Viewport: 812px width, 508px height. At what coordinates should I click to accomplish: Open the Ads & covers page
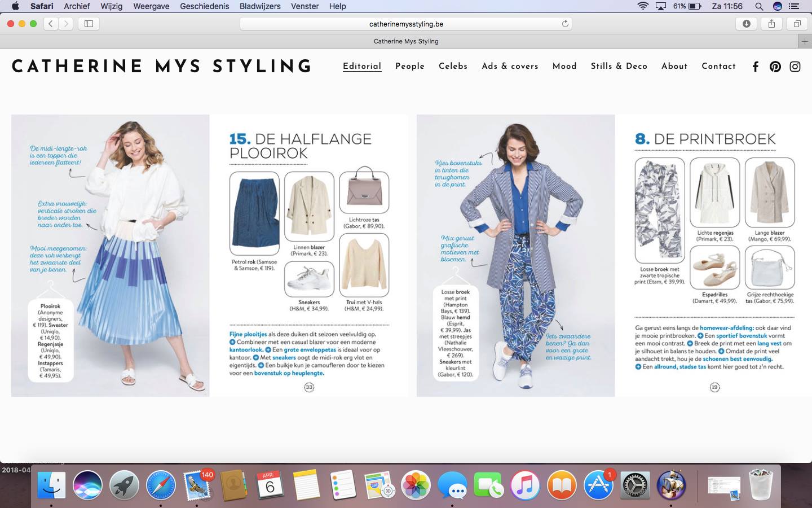[510, 66]
